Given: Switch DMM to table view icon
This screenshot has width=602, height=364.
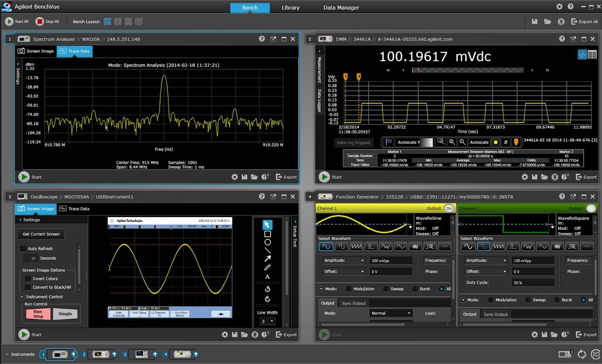Looking at the screenshot, I should (x=592, y=55).
